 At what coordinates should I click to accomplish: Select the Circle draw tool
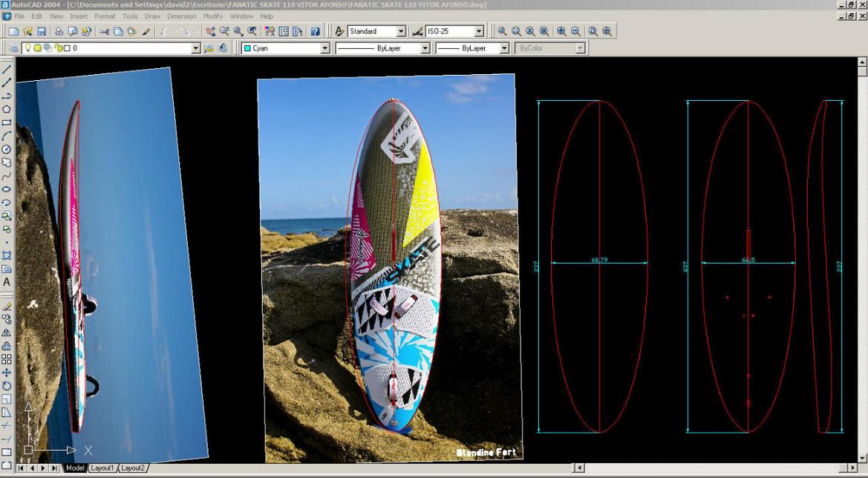click(7, 149)
